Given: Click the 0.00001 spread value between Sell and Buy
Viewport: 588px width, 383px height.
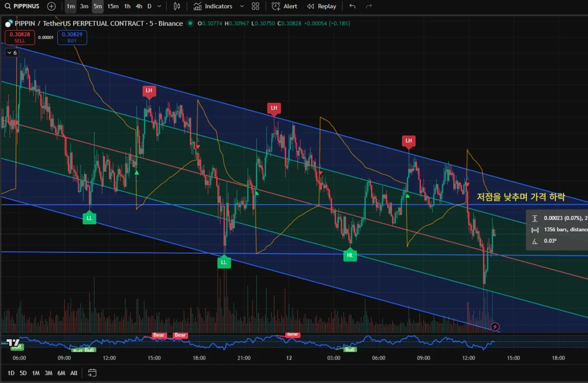Looking at the screenshot, I should click(46, 38).
